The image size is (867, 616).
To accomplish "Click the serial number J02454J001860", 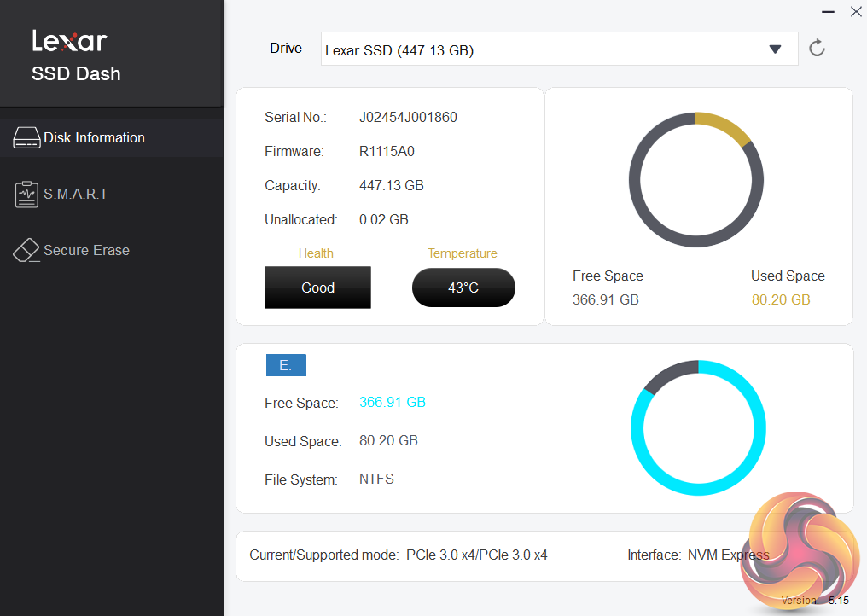I will point(408,117).
